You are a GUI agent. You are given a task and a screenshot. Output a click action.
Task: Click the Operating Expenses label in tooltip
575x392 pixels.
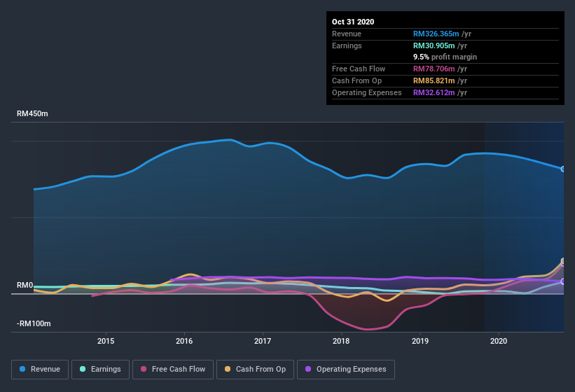point(367,92)
